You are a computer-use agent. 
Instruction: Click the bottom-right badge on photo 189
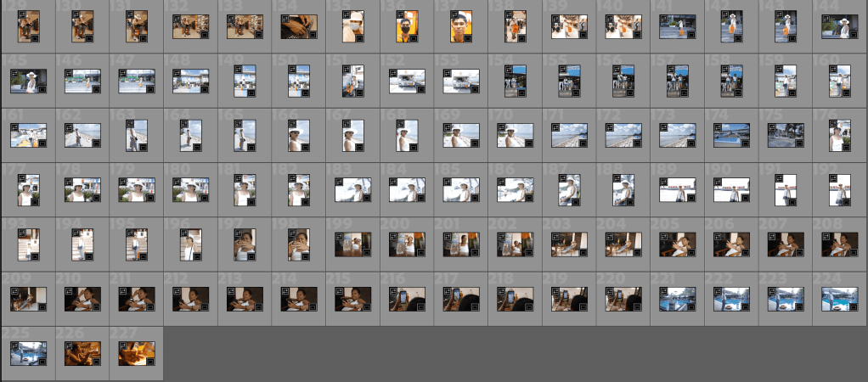click(x=691, y=198)
